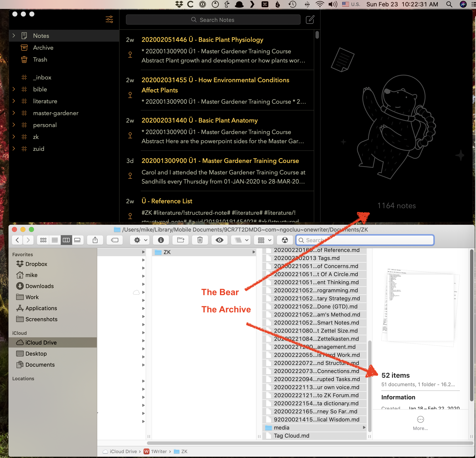Select the file 202002202013 Tags.md
The height and width of the screenshot is (458, 476).
coord(315,258)
